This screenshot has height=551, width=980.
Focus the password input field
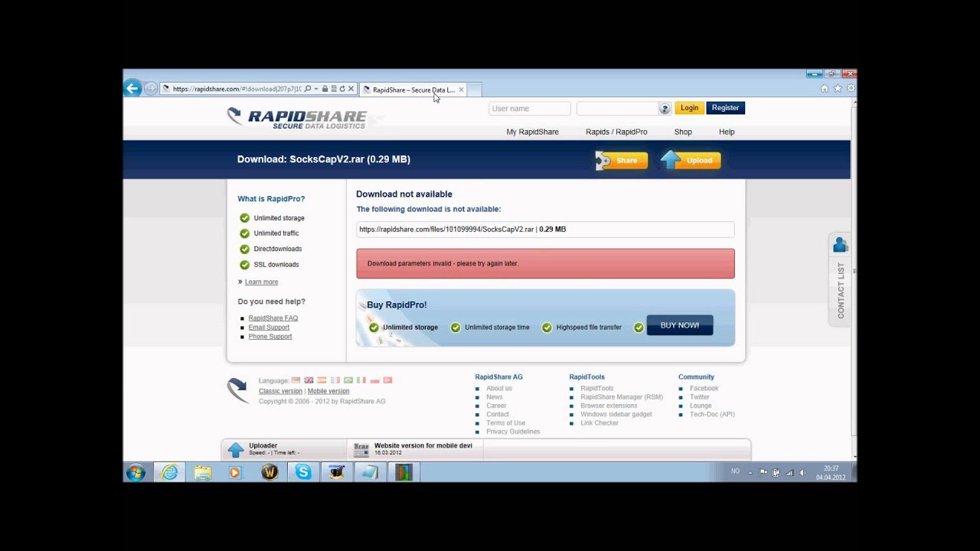pos(617,109)
